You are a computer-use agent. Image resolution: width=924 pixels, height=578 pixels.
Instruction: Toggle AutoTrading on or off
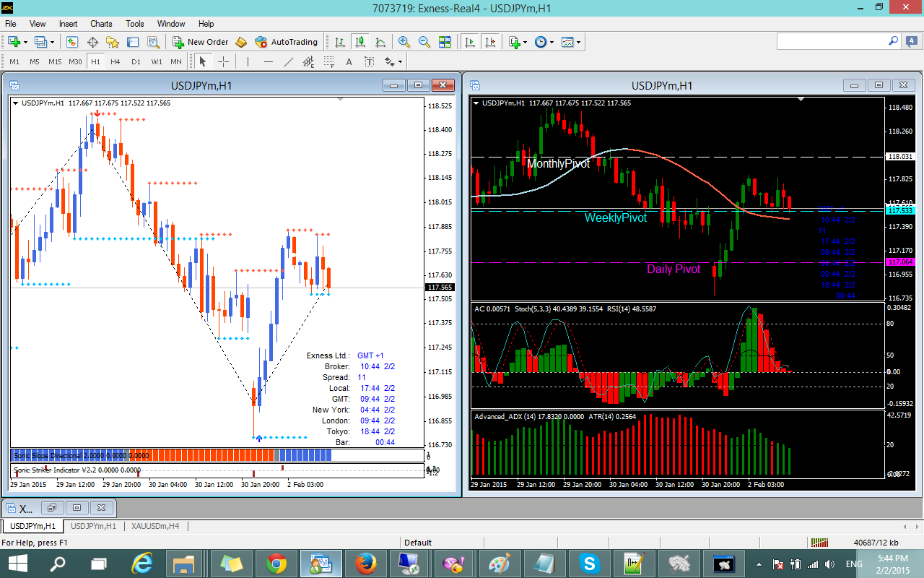[286, 42]
